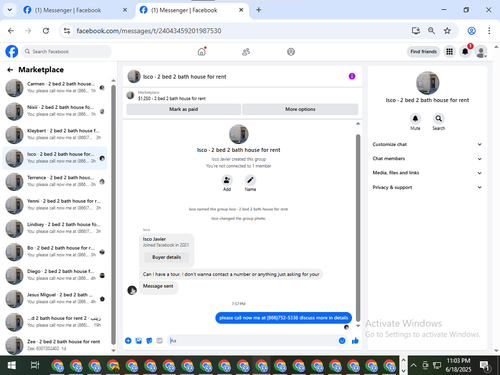This screenshot has height=375, width=500.
Task: Open Carmen's house rental chat
Action: coord(55,88)
